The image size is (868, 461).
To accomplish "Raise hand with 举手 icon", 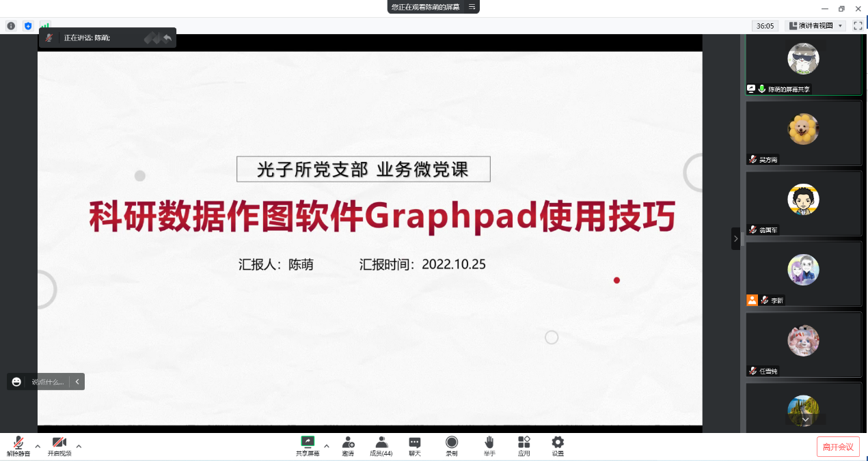I will (x=489, y=446).
